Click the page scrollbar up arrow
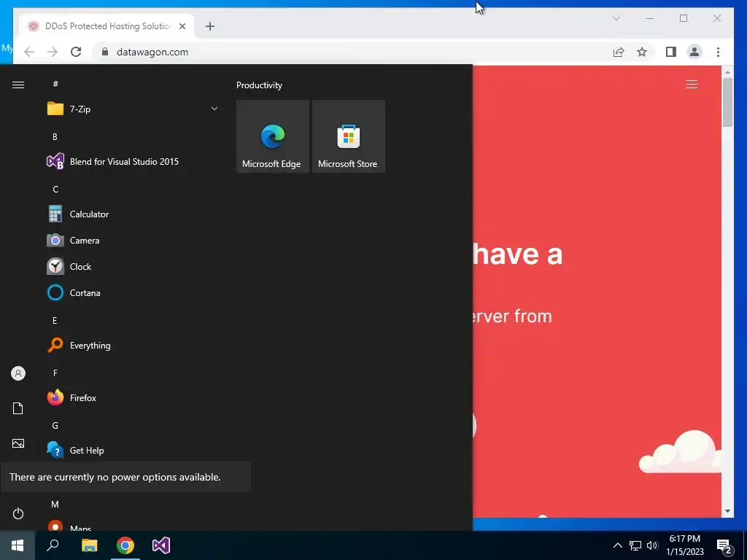The height and width of the screenshot is (560, 747). (x=727, y=72)
